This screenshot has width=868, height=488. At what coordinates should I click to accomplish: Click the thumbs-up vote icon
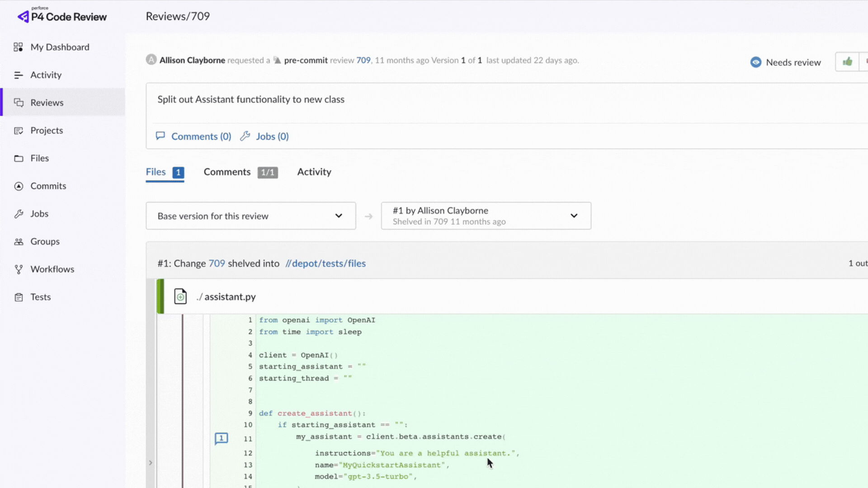pos(847,62)
